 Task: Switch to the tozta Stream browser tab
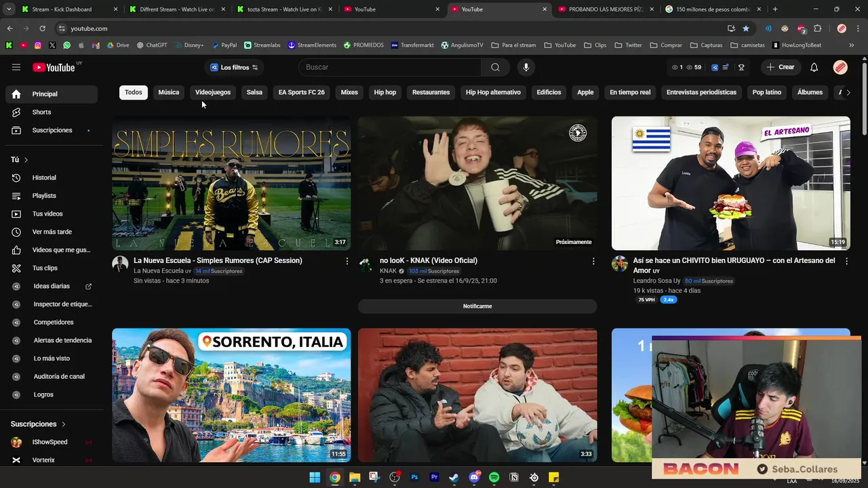coord(283,9)
